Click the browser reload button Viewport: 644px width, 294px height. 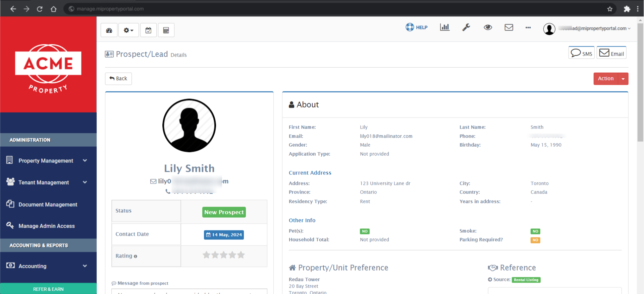(x=40, y=9)
